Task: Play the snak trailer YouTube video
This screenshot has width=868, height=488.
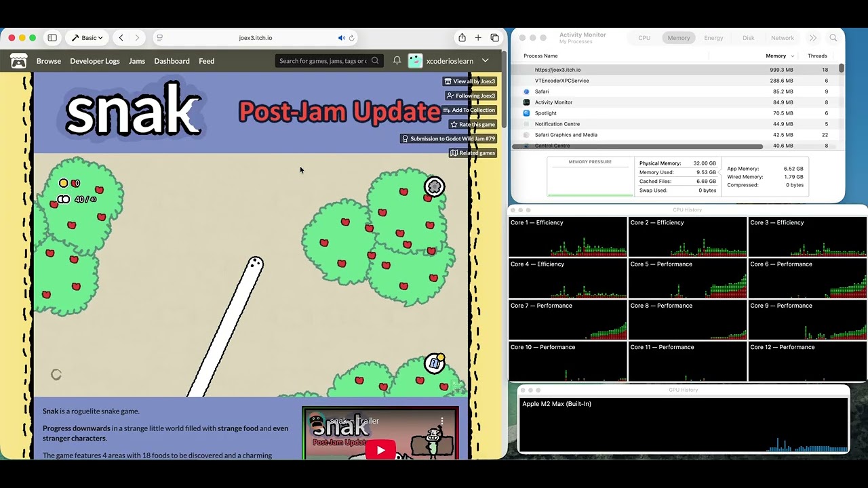Action: [380, 449]
